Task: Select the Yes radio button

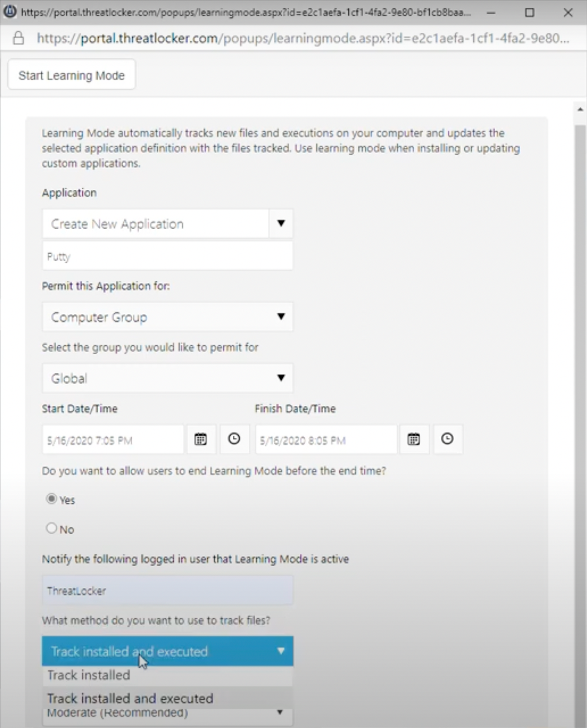Action: [x=51, y=499]
